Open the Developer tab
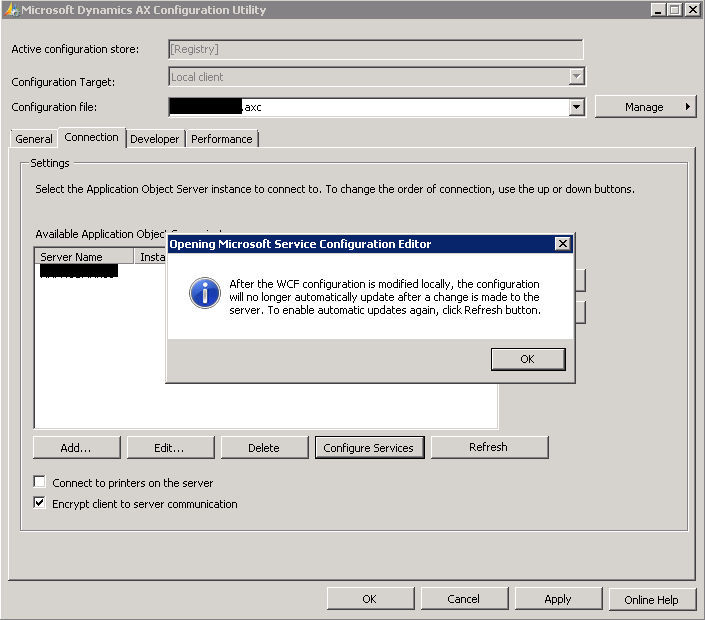 click(155, 139)
